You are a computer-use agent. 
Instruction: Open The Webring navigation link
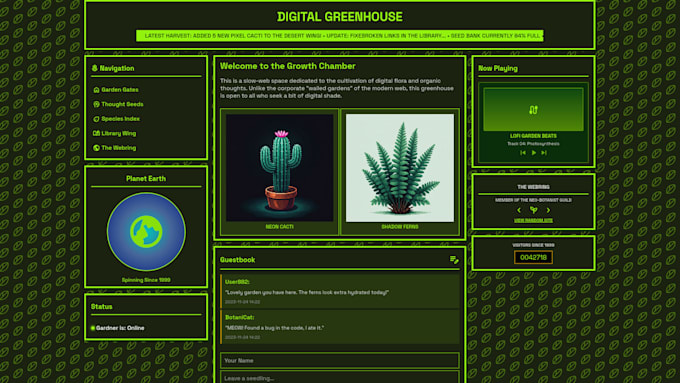point(118,148)
